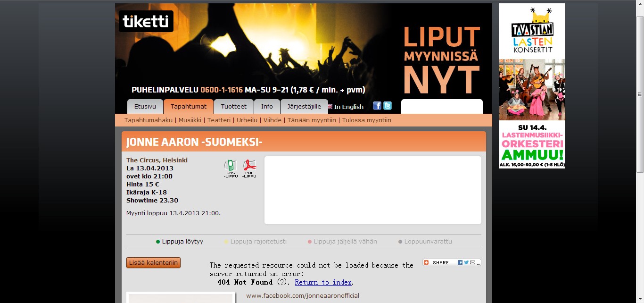Switch language via UK flag icon
Screen dimensions: 644x303
[330, 106]
